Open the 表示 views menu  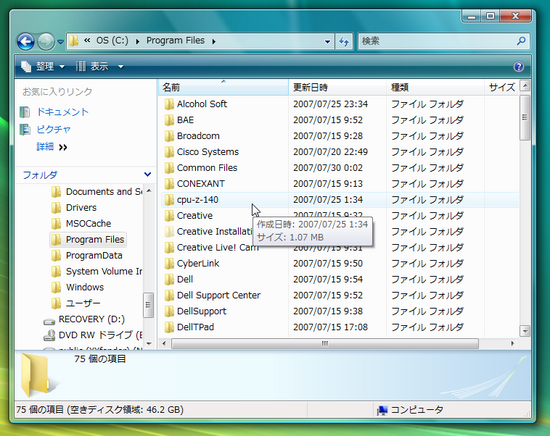[x=92, y=66]
